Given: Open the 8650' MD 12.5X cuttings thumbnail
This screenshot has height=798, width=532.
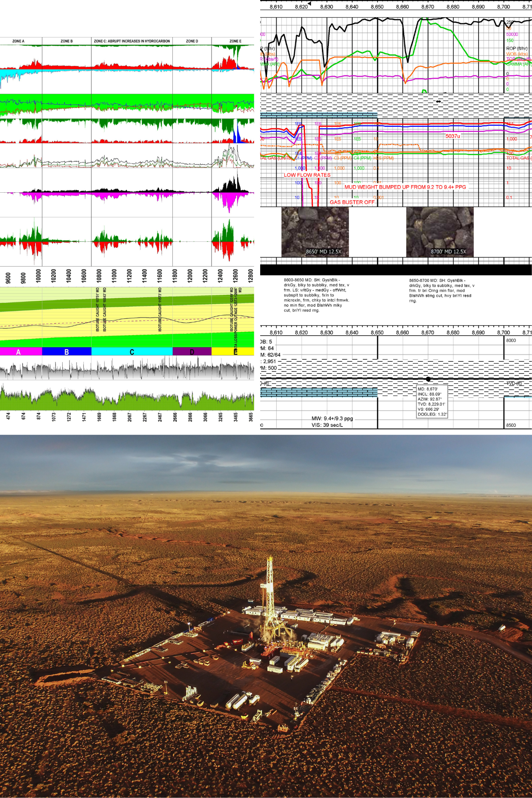Looking at the screenshot, I should 315,232.
